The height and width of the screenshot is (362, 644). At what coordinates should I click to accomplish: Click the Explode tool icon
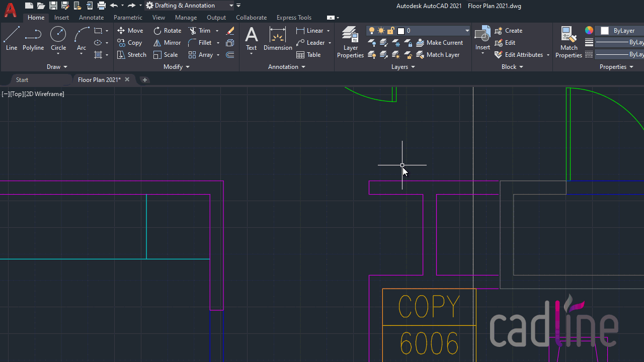(230, 43)
